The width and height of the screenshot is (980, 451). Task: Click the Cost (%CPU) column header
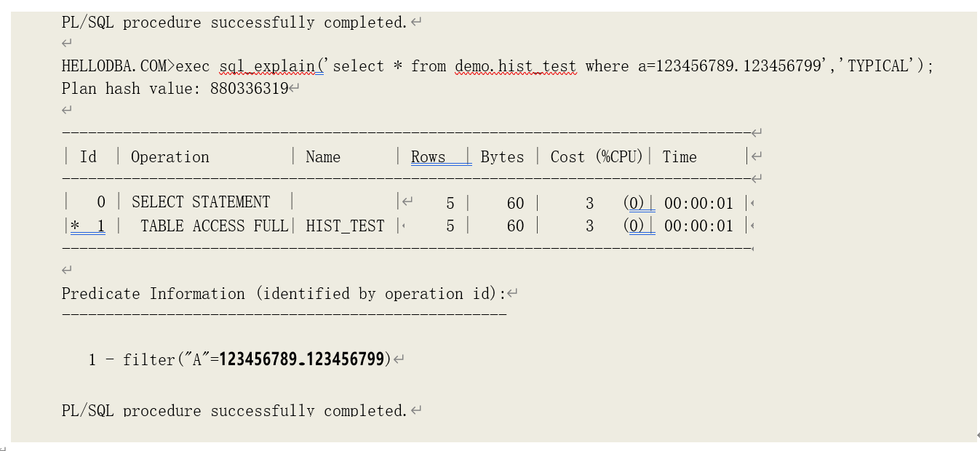597,157
